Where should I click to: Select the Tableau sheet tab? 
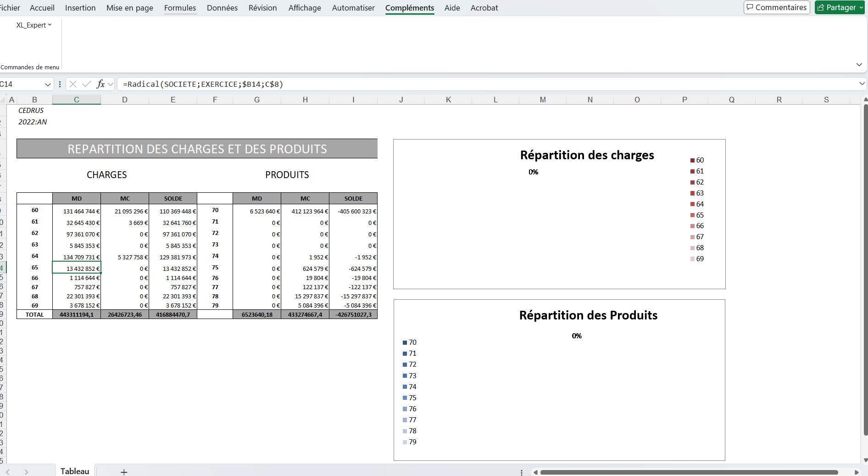[x=75, y=471]
